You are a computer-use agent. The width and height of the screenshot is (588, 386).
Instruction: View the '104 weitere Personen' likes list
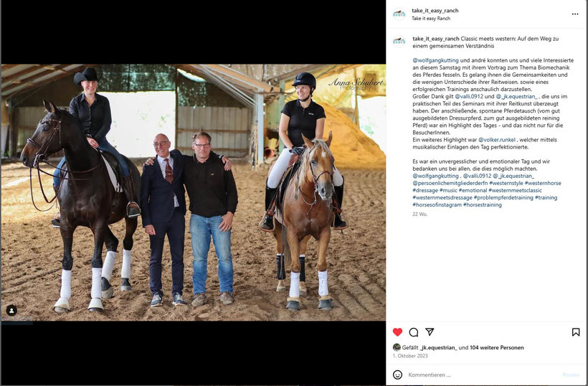pyautogui.click(x=496, y=348)
